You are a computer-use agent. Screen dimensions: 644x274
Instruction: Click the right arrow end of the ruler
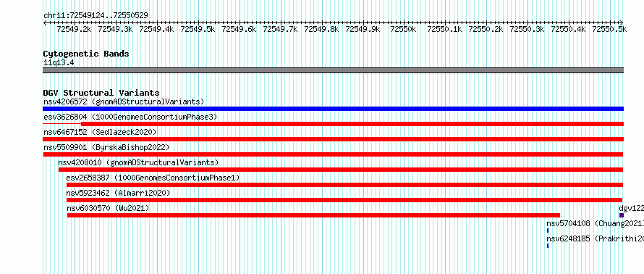622,22
